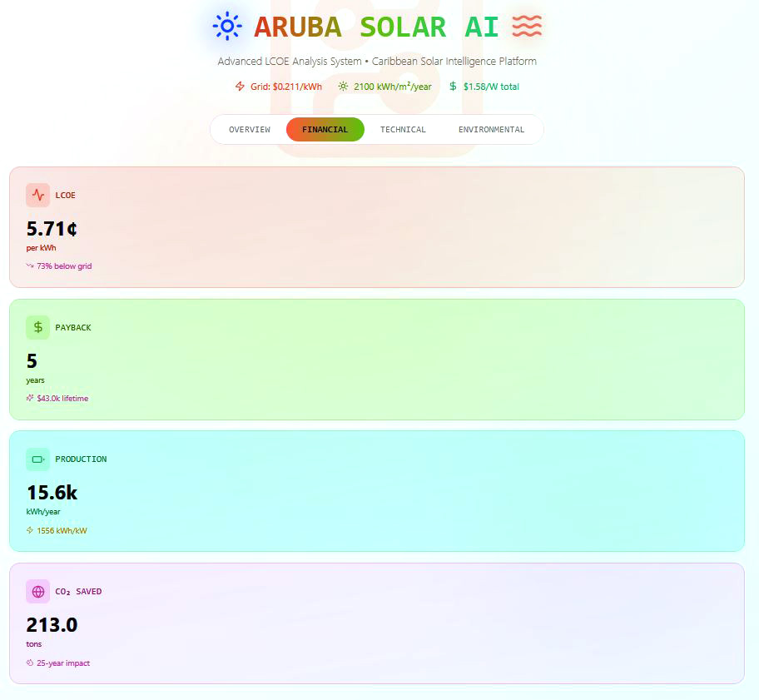Viewport: 759px width, 700px height.
Task: Open the Technical tab
Action: [x=403, y=129]
